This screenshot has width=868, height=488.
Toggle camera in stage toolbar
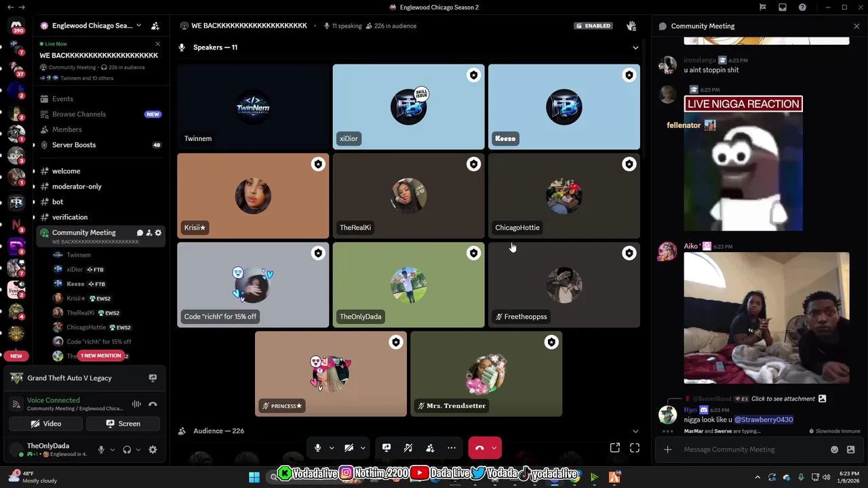coord(349,448)
